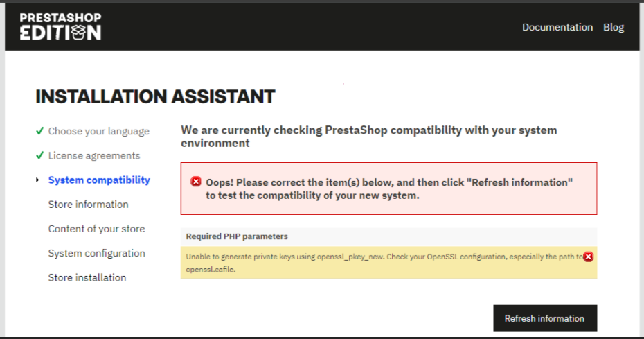This screenshot has width=644, height=339.
Task: Click the red Oops error alert text
Action: (x=389, y=189)
